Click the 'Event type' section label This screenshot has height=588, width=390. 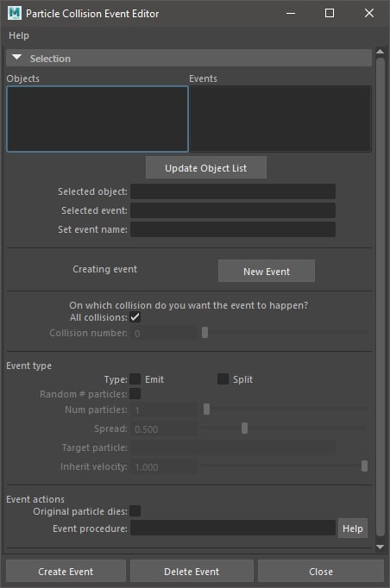pyautogui.click(x=28, y=366)
